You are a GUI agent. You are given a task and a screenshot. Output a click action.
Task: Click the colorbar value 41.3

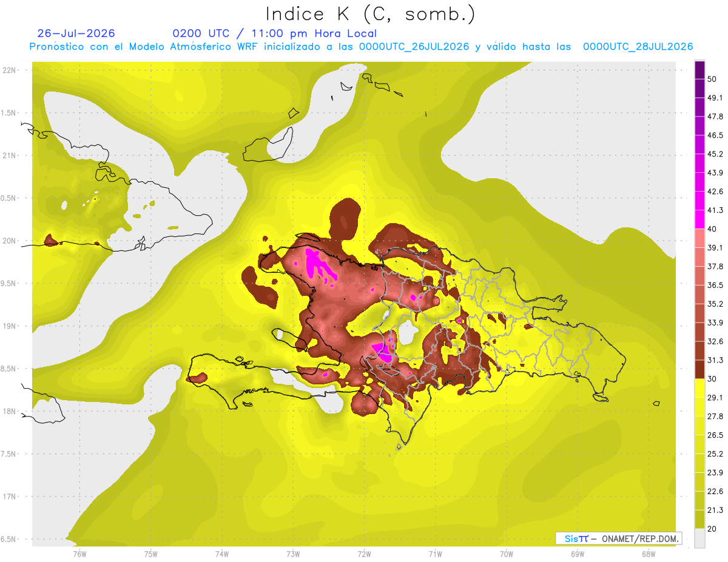715,210
